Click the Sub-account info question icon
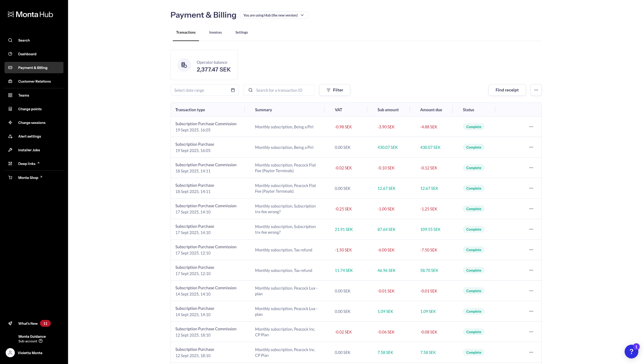 coord(41,341)
